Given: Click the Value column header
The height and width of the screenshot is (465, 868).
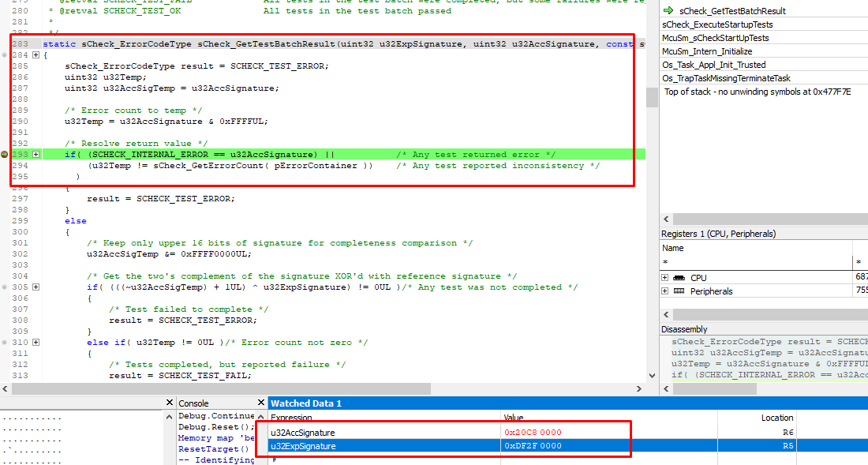Looking at the screenshot, I should pos(514,418).
